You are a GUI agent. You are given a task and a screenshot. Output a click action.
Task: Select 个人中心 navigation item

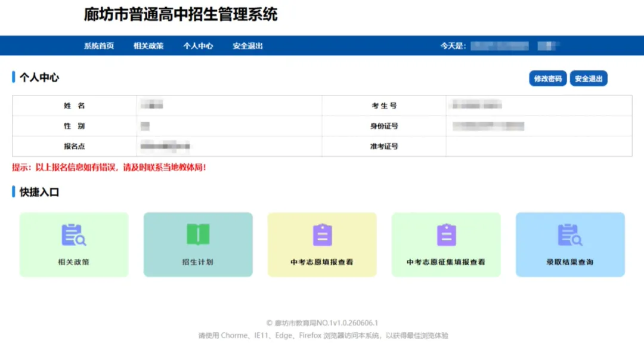[198, 46]
